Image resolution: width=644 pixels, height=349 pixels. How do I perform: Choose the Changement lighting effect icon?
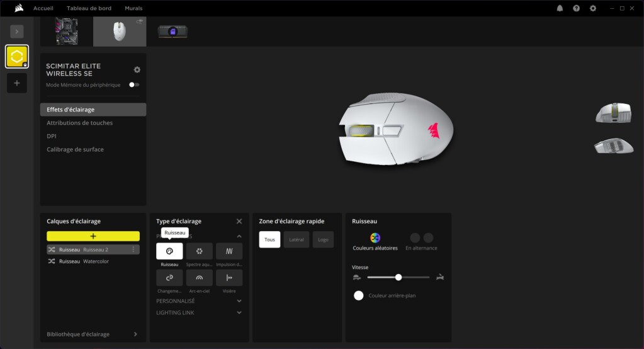pyautogui.click(x=169, y=278)
